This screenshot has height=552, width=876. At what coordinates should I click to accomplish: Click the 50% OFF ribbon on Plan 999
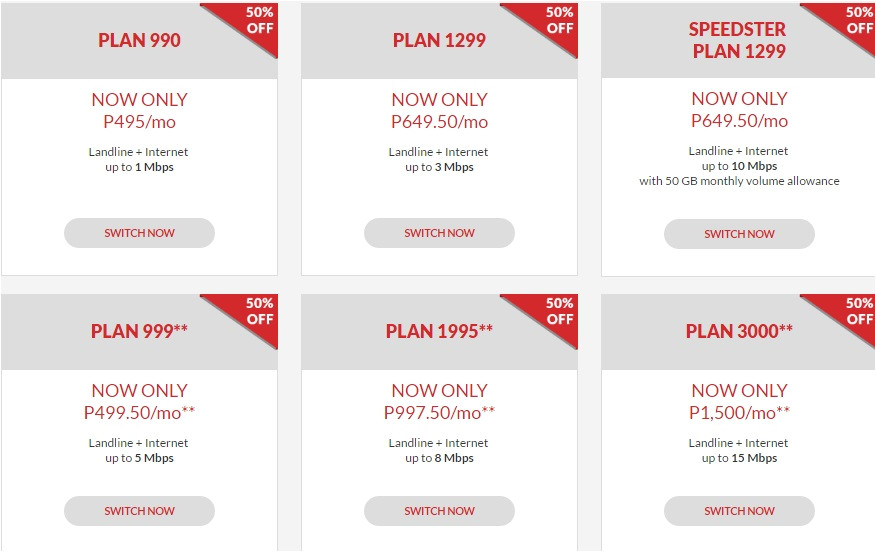pyautogui.click(x=257, y=311)
